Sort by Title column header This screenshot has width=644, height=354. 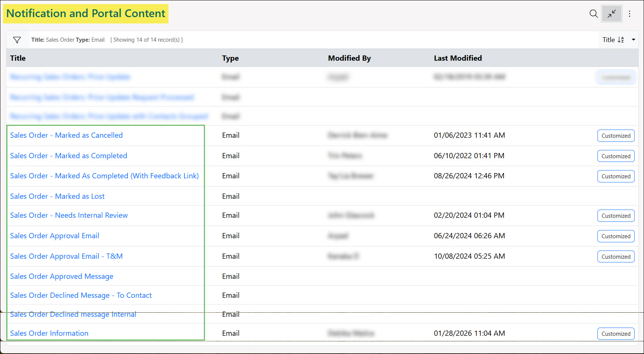point(18,58)
